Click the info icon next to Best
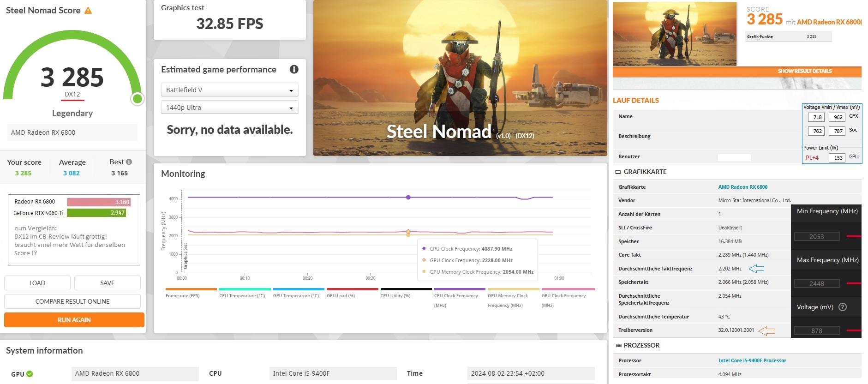Image resolution: width=868 pixels, height=384 pixels. (129, 162)
